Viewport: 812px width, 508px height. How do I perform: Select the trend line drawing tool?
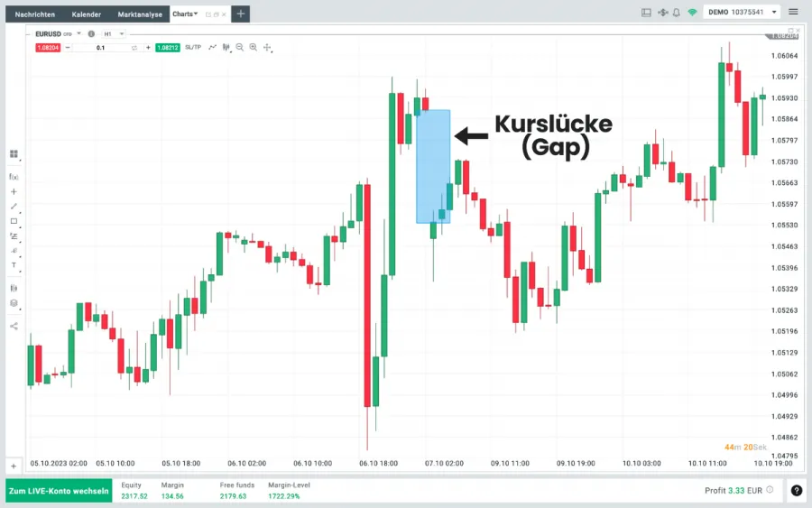coord(14,206)
